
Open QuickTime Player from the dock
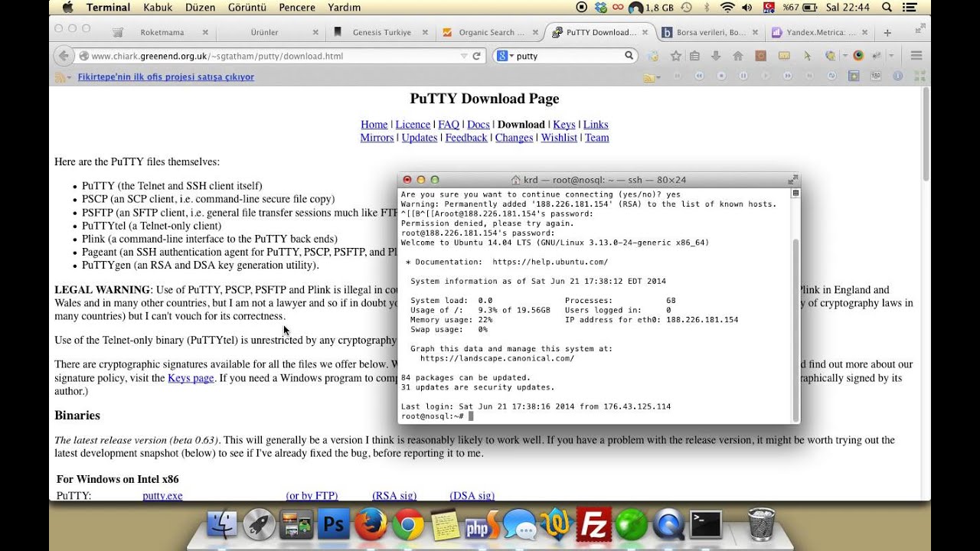click(668, 525)
